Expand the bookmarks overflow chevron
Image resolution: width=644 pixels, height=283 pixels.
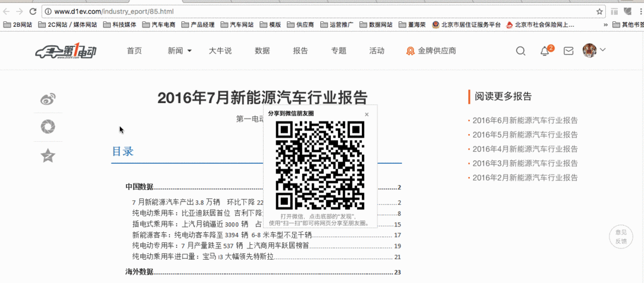click(x=606, y=24)
